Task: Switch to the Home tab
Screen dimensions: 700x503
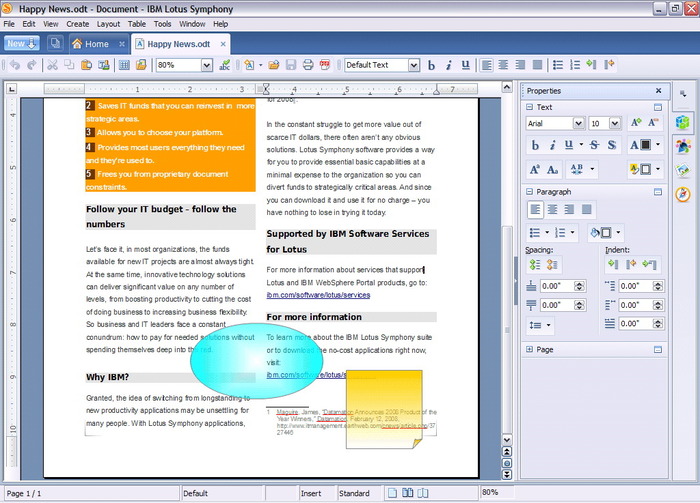Action: click(x=90, y=44)
